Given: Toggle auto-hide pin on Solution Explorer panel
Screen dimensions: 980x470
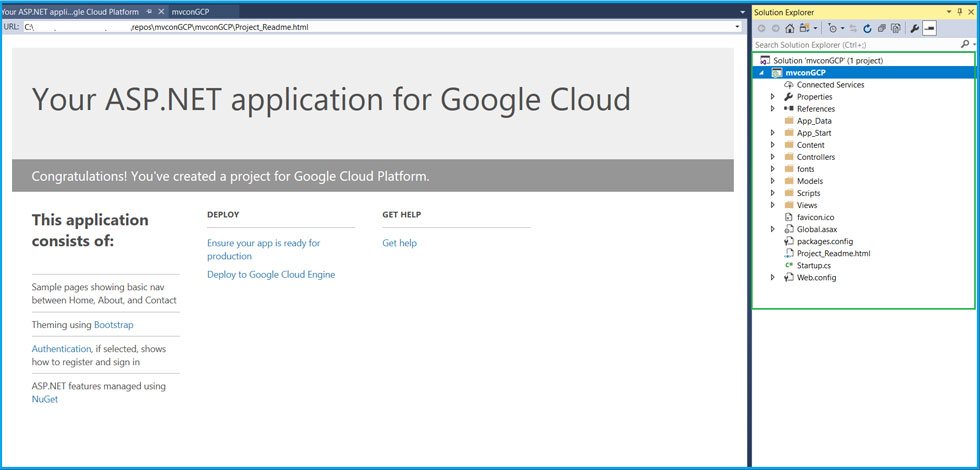Looking at the screenshot, I should coord(960,11).
